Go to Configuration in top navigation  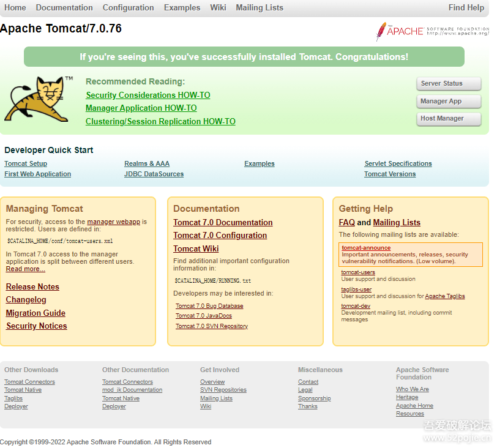pos(129,7)
